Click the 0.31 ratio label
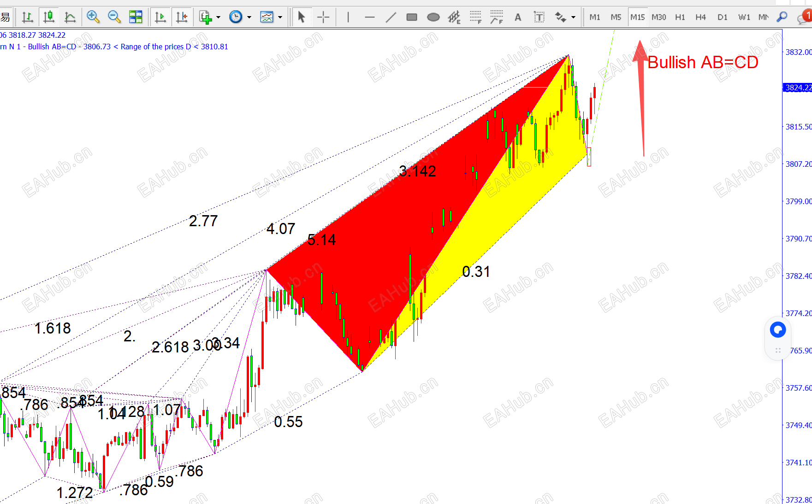Image resolution: width=812 pixels, height=504 pixels. click(476, 272)
